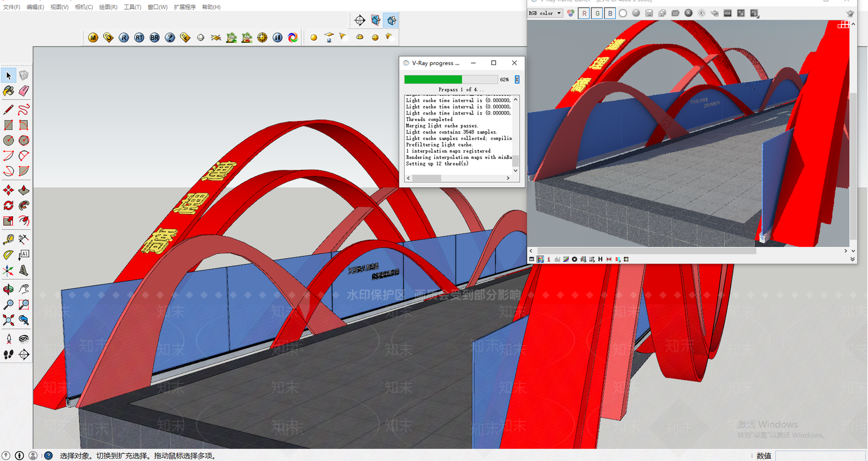Toggle green channel in frame buffer
868x461 pixels.
click(597, 13)
